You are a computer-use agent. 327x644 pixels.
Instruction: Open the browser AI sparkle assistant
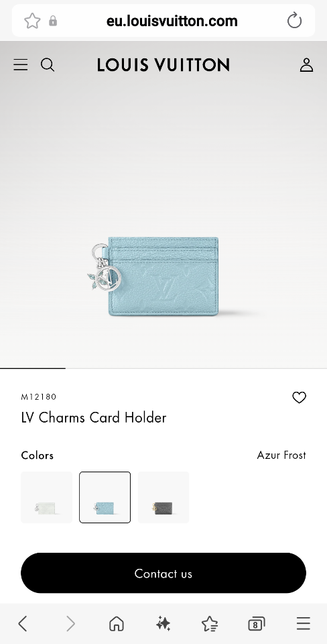point(163,624)
